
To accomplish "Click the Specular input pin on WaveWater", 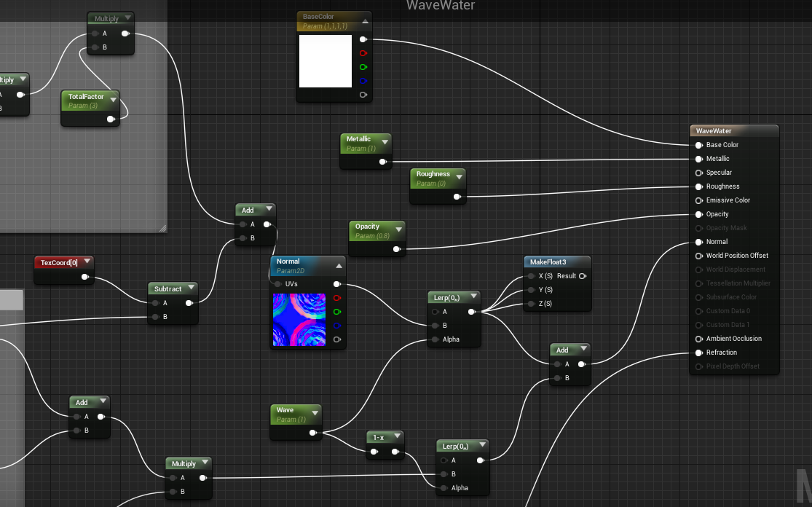I will tap(699, 173).
